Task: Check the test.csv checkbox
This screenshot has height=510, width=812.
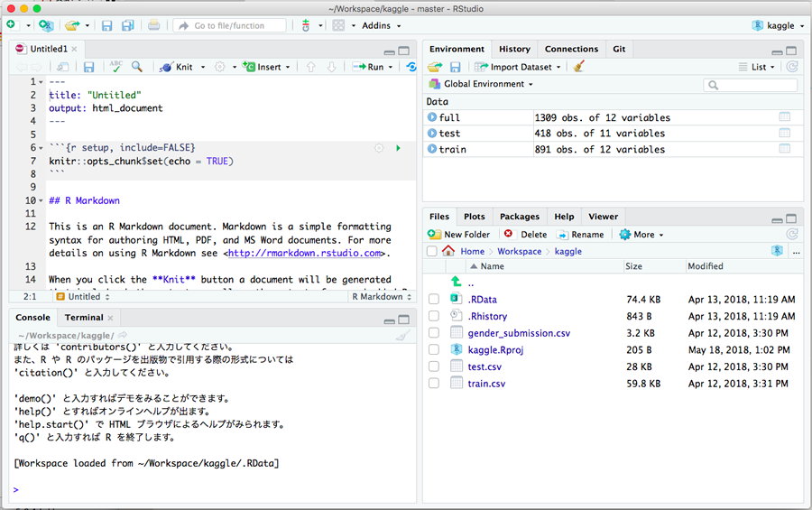Action: click(434, 366)
